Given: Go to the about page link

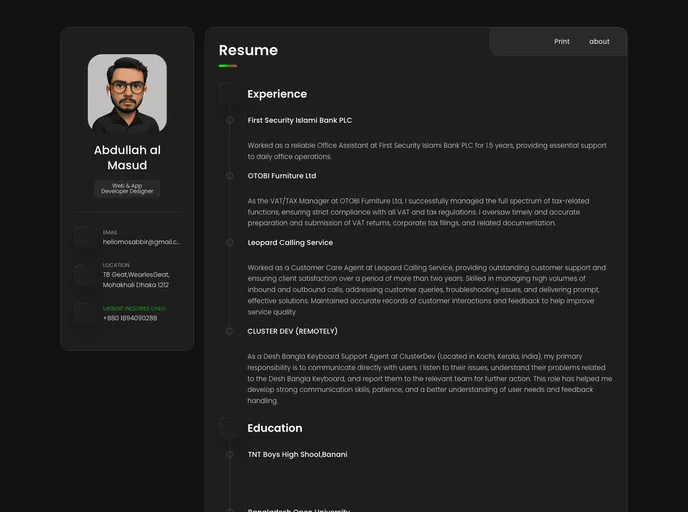Looking at the screenshot, I should (x=599, y=42).
